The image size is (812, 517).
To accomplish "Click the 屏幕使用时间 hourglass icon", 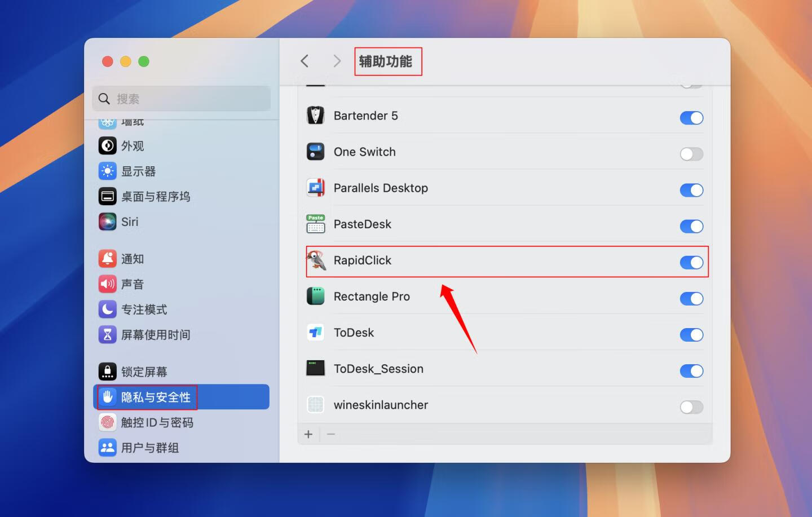I will point(107,335).
